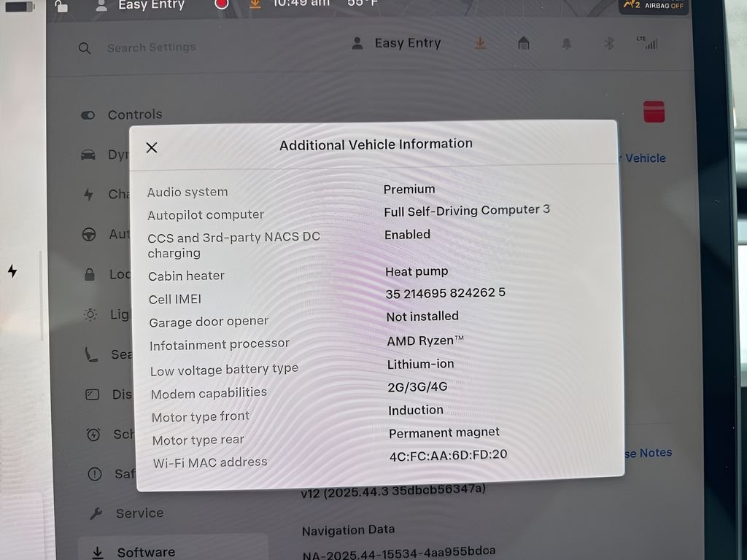Close the Additional Vehicle Information dialog
Viewport: 747px width, 560px height.
(x=152, y=147)
